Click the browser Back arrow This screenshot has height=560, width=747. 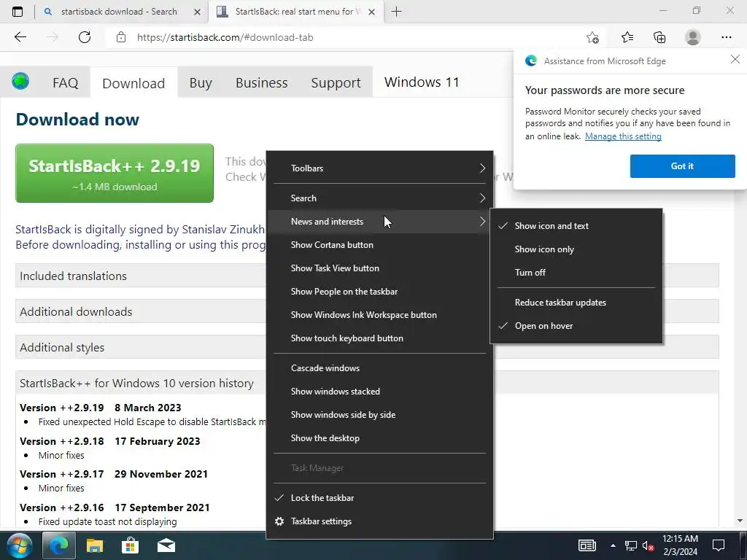click(20, 37)
